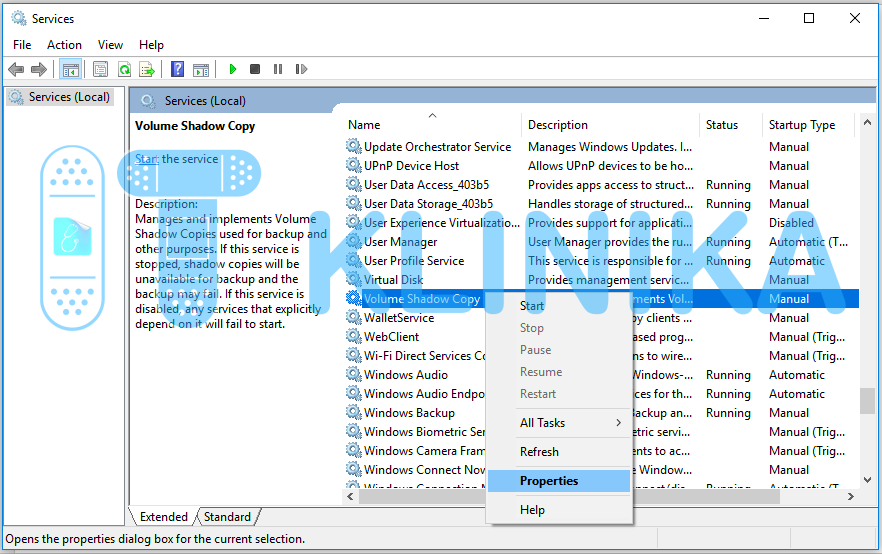The width and height of the screenshot is (882, 554).
Task: Click the Refresh toolbar icon
Action: pos(124,69)
